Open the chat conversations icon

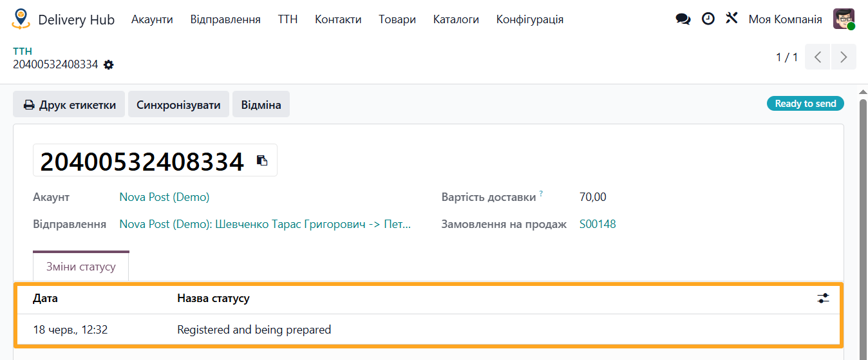pos(683,19)
